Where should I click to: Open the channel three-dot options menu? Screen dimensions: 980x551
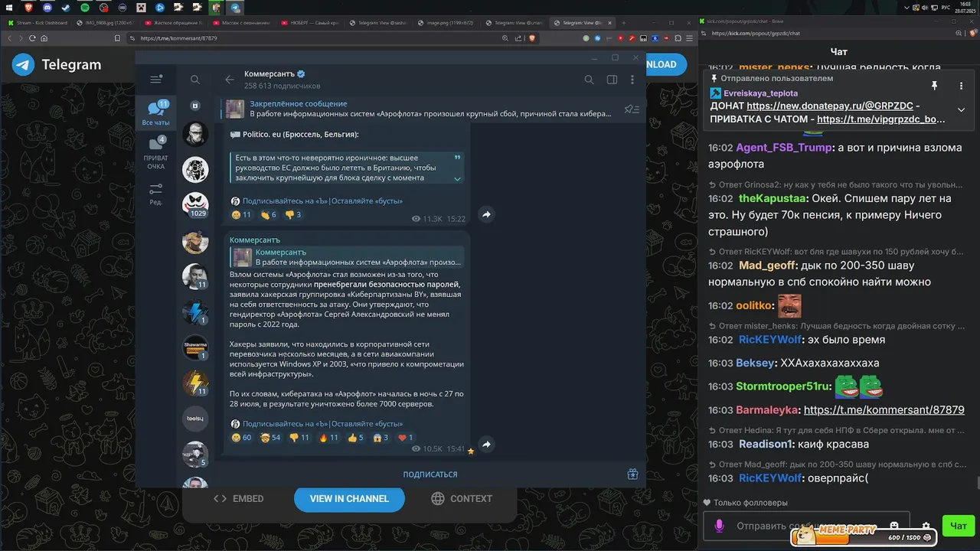coord(632,80)
